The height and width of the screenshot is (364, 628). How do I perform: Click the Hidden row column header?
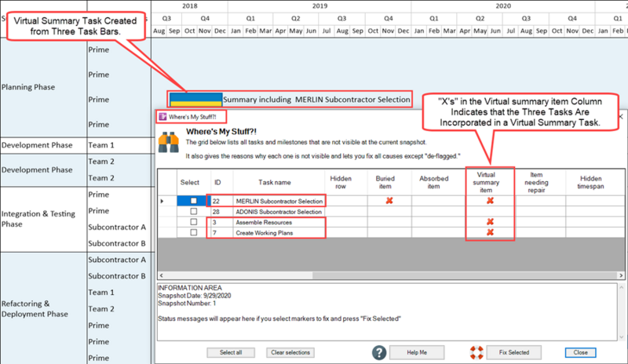coord(341,182)
